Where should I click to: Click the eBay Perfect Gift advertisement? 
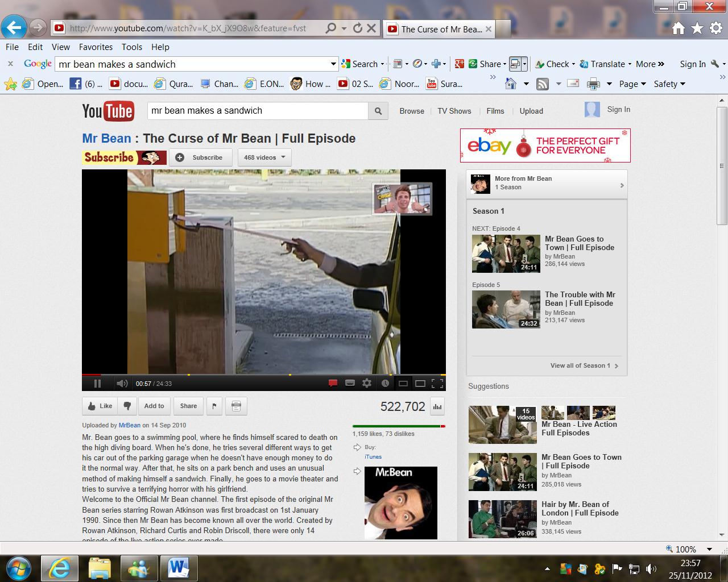click(545, 145)
